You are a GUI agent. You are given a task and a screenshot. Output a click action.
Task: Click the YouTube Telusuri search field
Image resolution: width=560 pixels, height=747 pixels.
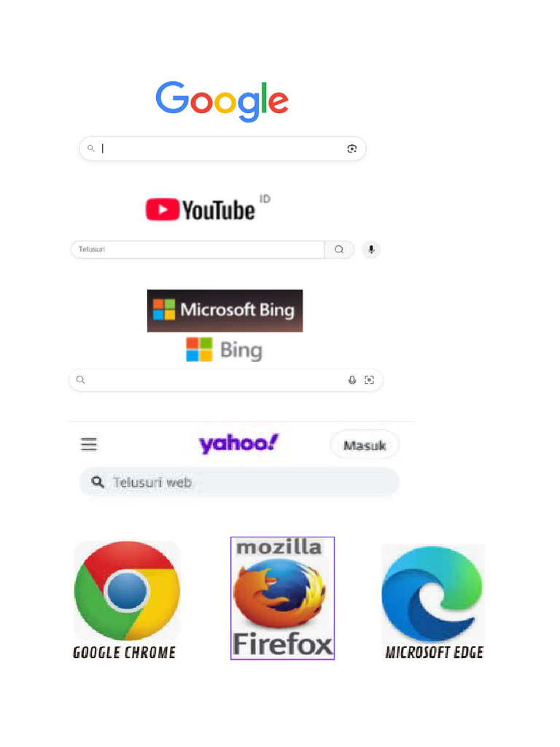(x=198, y=249)
